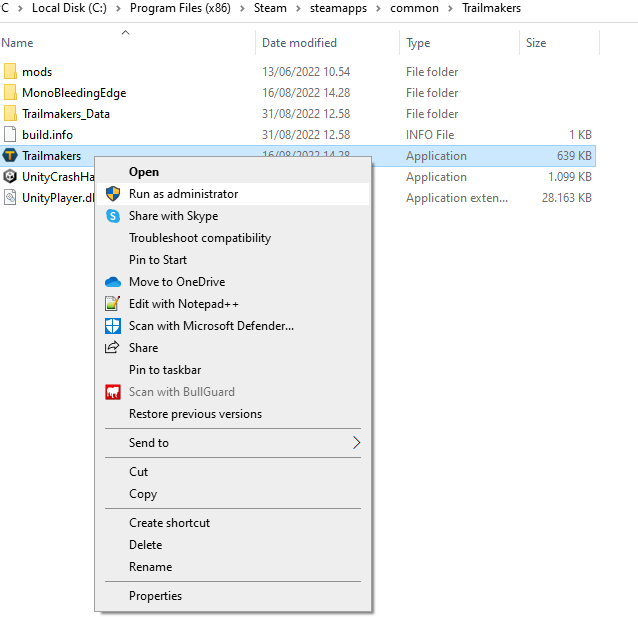Image resolution: width=638 pixels, height=617 pixels.
Task: Go to common in the breadcrumb
Action: click(414, 8)
